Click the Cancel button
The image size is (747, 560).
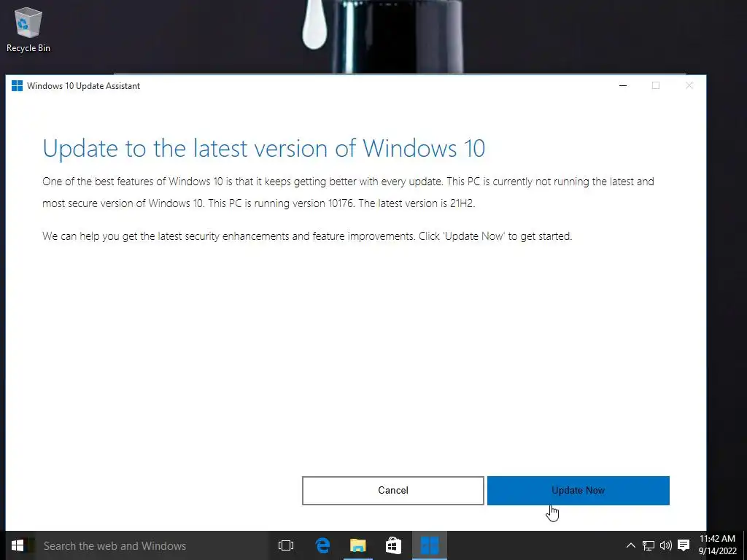[392, 490]
